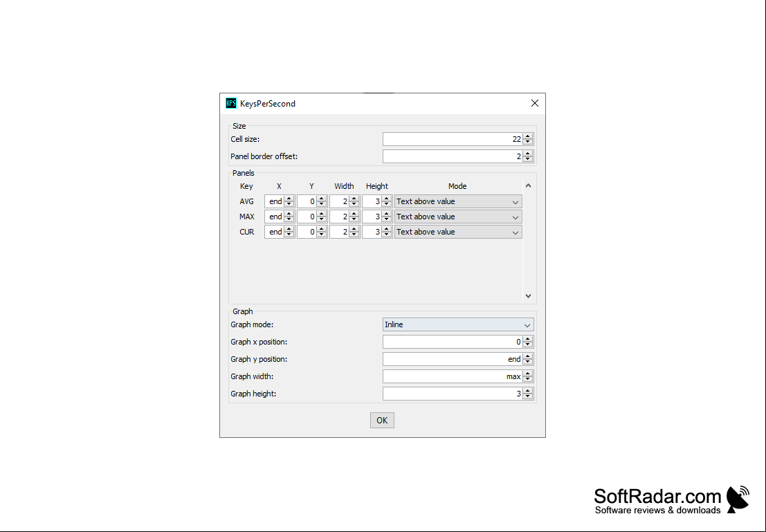Select the Graph height field
766x532 pixels.
(453, 394)
